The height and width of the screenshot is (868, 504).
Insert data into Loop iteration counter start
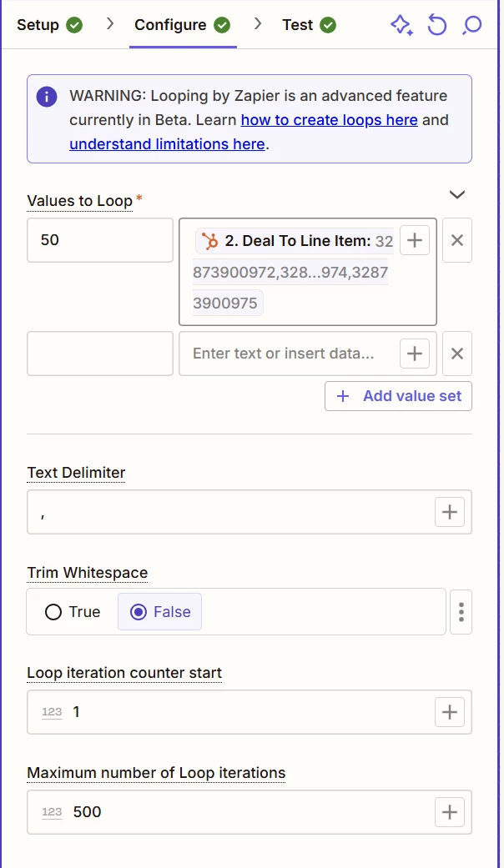pos(449,712)
